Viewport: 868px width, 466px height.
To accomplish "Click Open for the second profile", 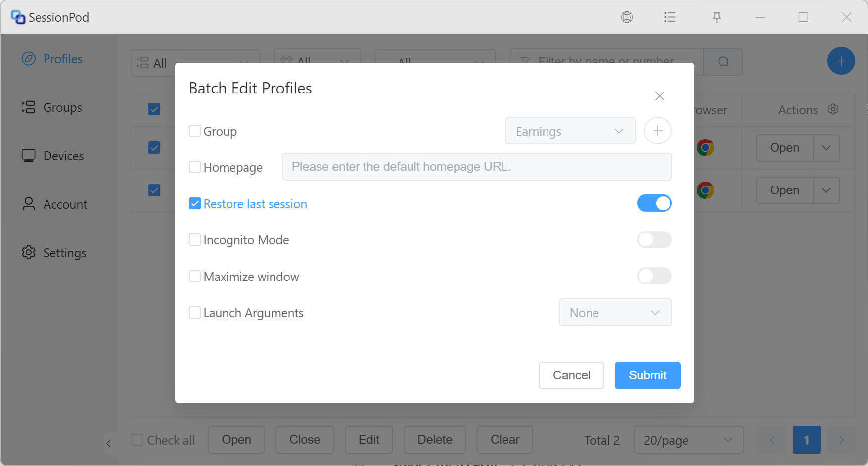I will click(784, 190).
